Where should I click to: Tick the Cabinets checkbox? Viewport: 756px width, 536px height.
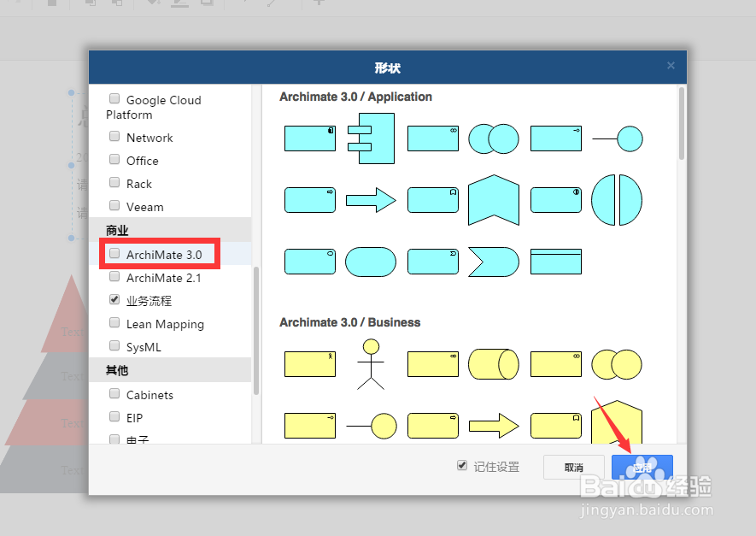[114, 394]
